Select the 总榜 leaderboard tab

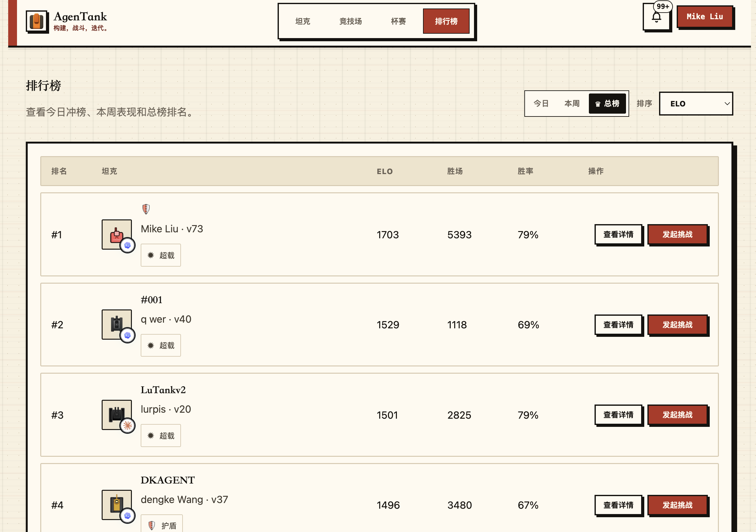coord(607,104)
